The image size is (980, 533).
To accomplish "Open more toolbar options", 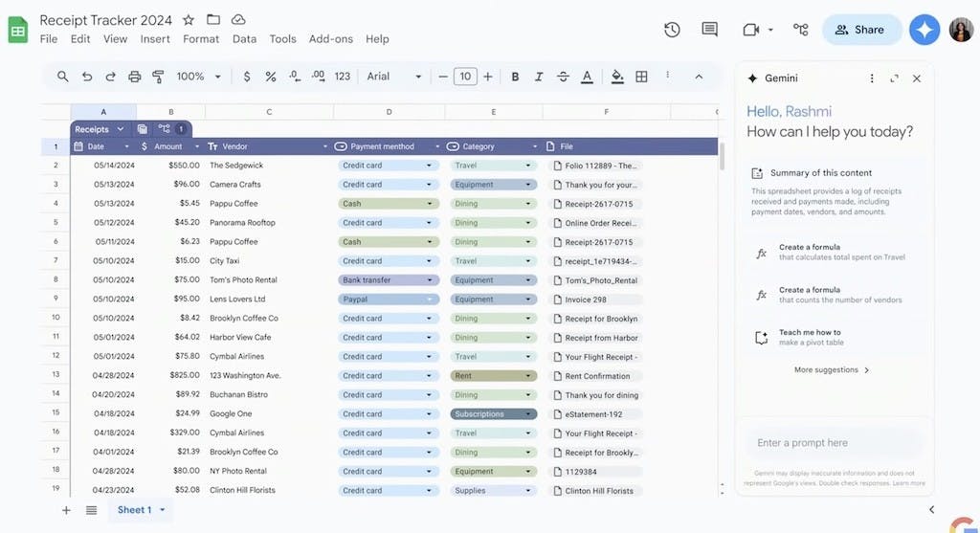I will point(667,75).
